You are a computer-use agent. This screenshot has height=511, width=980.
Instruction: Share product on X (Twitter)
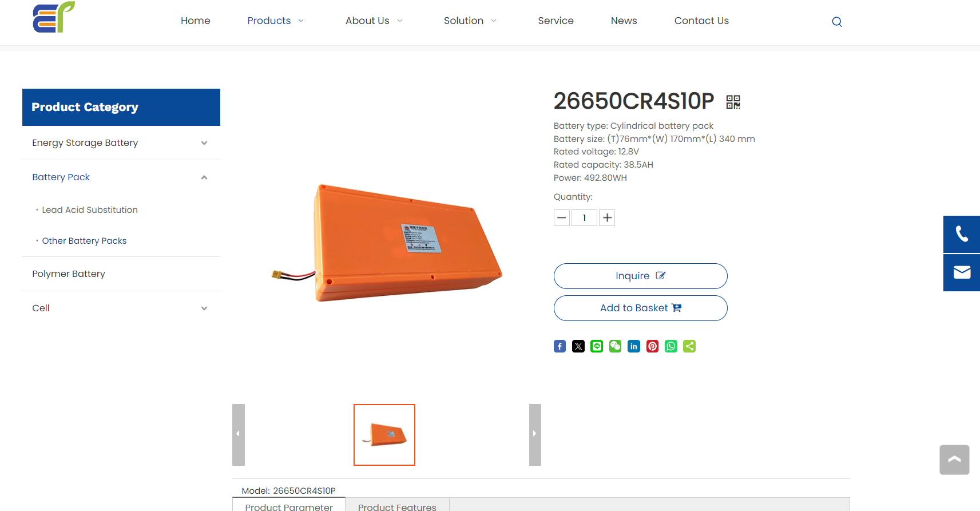[578, 346]
